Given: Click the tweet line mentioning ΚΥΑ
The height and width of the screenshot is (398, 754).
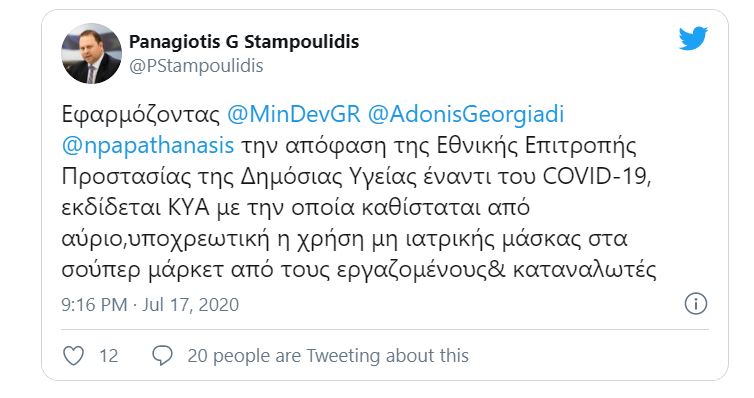Looking at the screenshot, I should click(295, 208).
